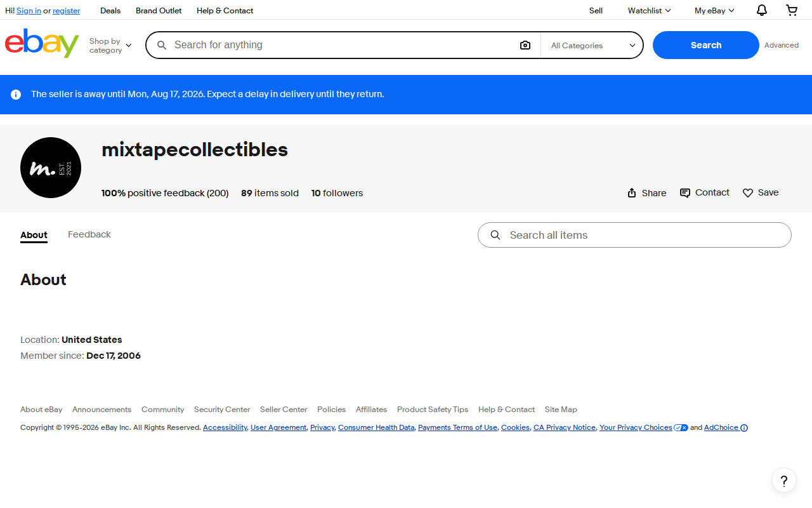The height and width of the screenshot is (508, 812).
Task: Expand the Shop by category menu
Action: [x=110, y=46]
